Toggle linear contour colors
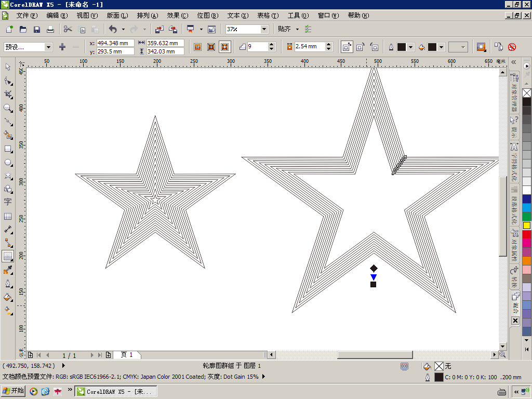Image resolution: width=532 pixels, height=399 pixels. click(x=347, y=47)
